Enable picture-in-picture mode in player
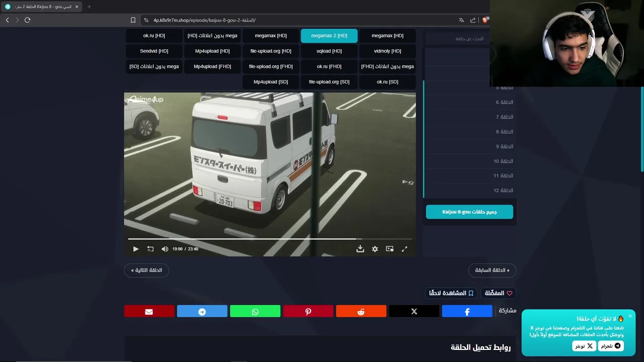The height and width of the screenshot is (362, 644). [389, 249]
